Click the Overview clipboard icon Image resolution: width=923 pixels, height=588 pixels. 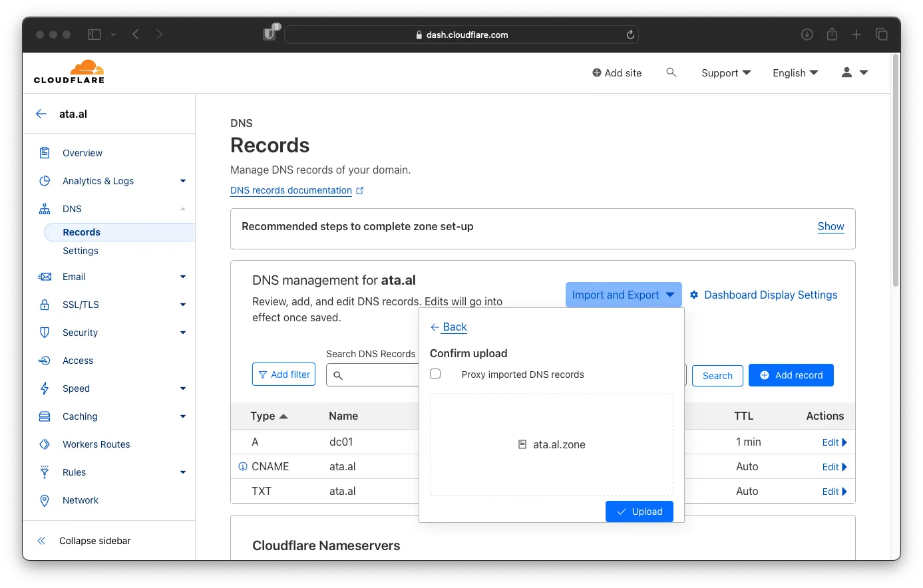(45, 153)
